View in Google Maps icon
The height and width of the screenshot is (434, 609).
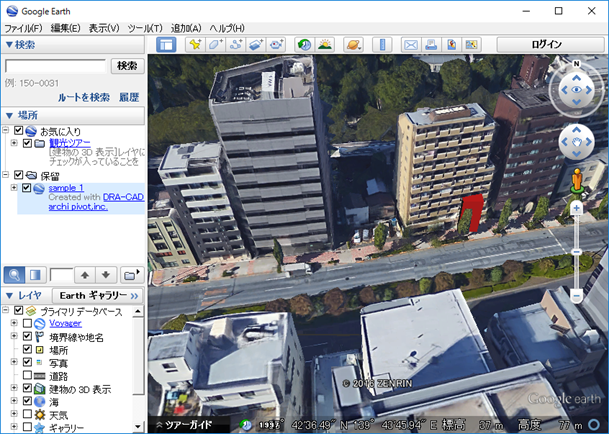472,45
